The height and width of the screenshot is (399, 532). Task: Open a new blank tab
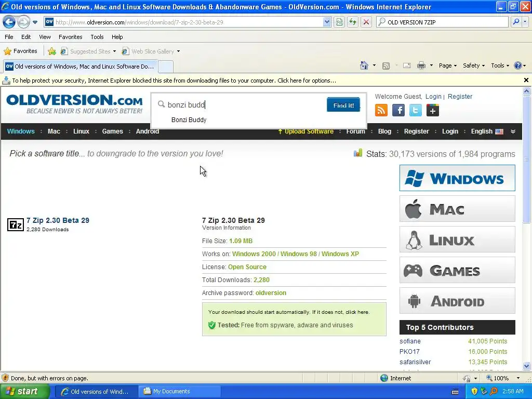pos(166,66)
